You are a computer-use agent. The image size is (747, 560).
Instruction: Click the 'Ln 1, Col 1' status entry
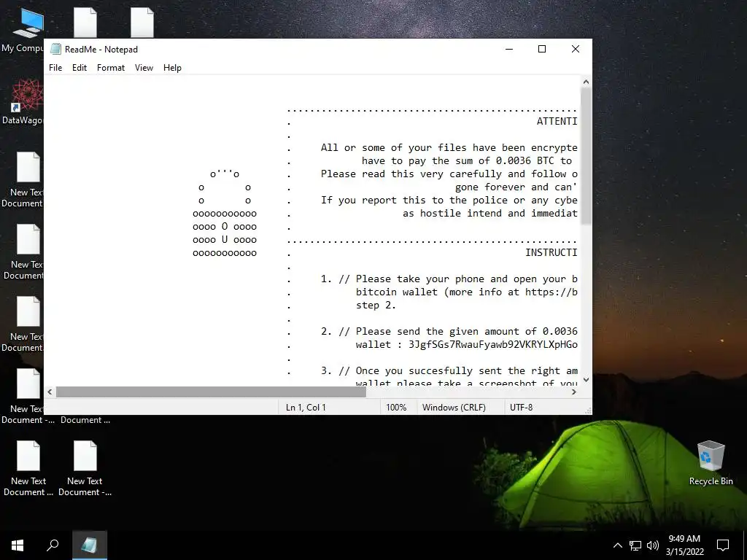[306, 408]
